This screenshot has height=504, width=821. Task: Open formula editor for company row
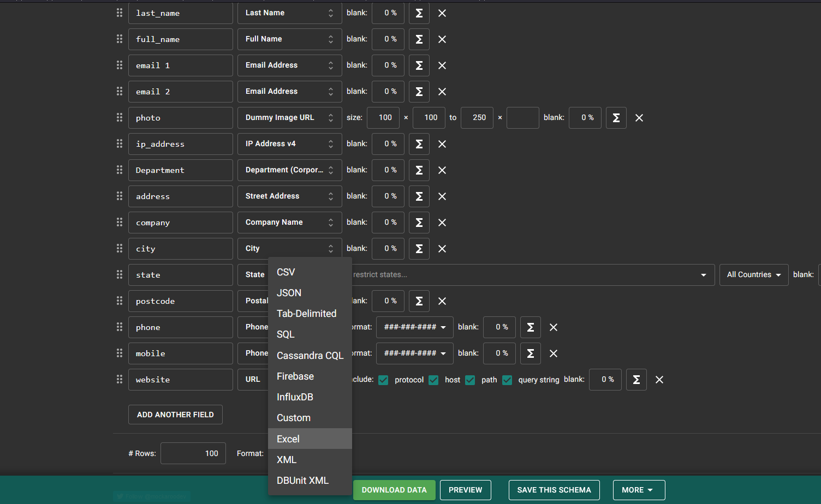(x=419, y=223)
